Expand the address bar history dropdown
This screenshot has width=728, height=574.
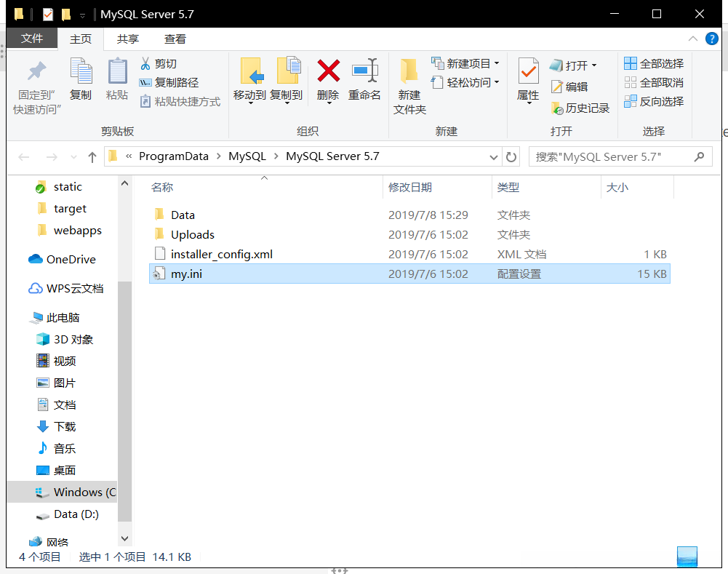point(494,157)
